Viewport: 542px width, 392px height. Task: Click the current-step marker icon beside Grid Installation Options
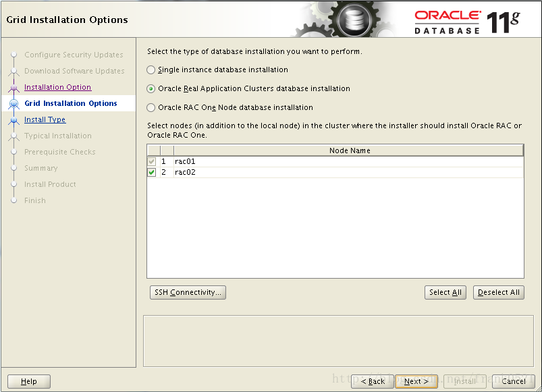tap(13, 103)
